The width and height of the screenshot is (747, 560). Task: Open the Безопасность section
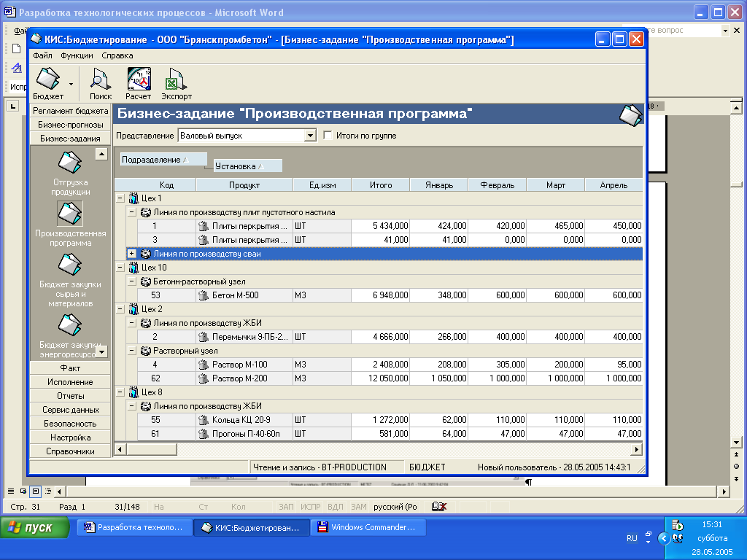coord(71,424)
